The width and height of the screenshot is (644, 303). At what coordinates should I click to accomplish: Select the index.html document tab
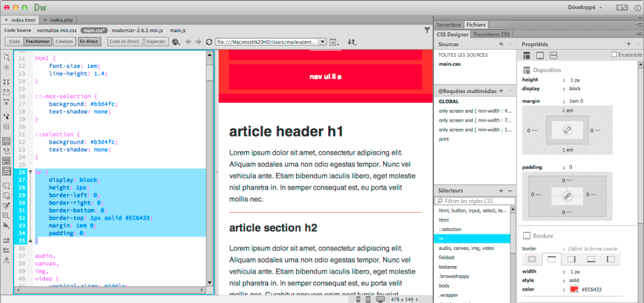point(20,20)
